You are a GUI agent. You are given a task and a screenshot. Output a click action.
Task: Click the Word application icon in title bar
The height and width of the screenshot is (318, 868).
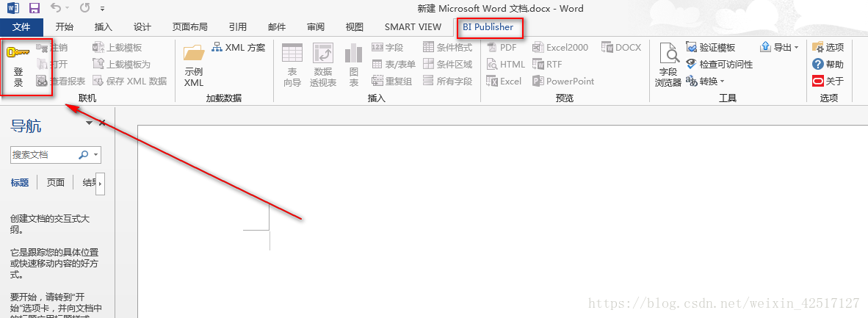coord(13,8)
